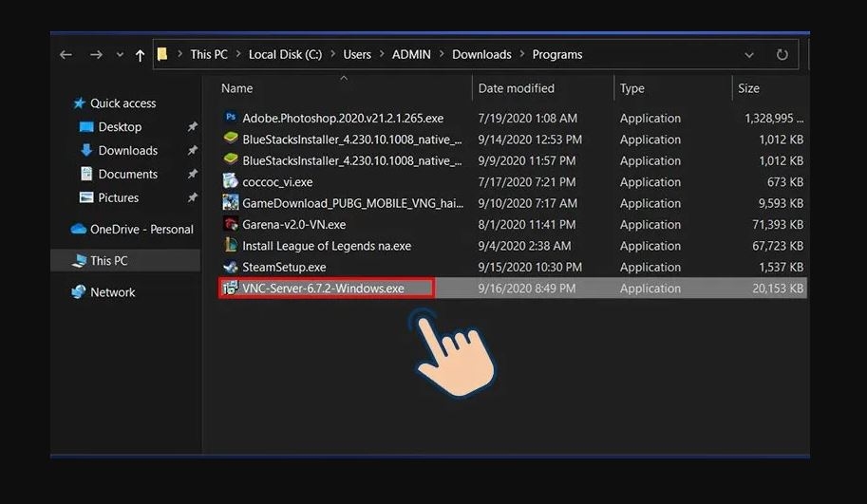The height and width of the screenshot is (504, 867).
Task: Click the coccoc_vi.exe file icon
Action: (230, 180)
